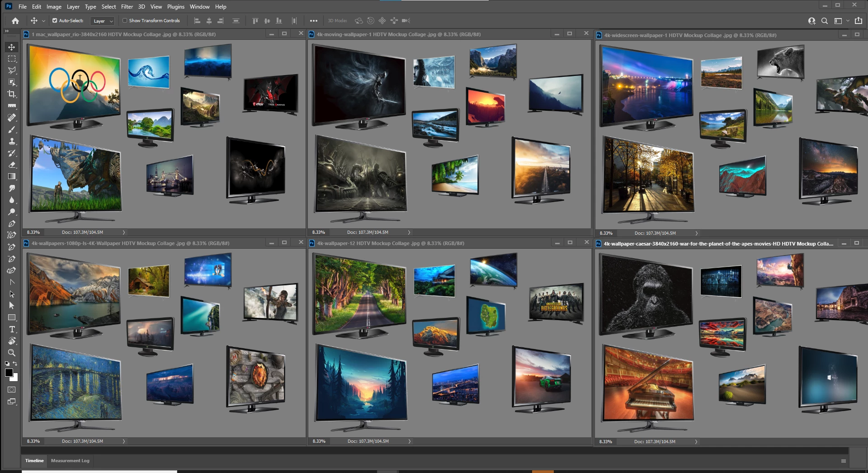The height and width of the screenshot is (473, 868).
Task: Choose the Eraser tool
Action: (12, 165)
